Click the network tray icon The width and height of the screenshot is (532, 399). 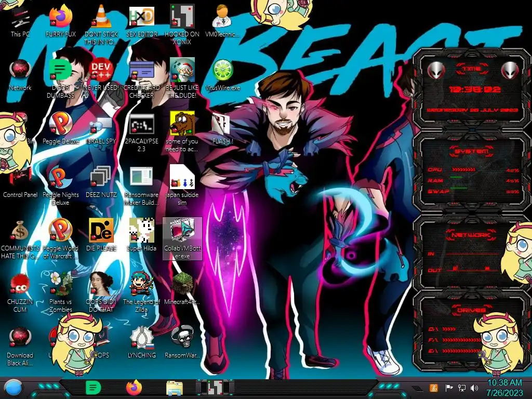pyautogui.click(x=462, y=388)
